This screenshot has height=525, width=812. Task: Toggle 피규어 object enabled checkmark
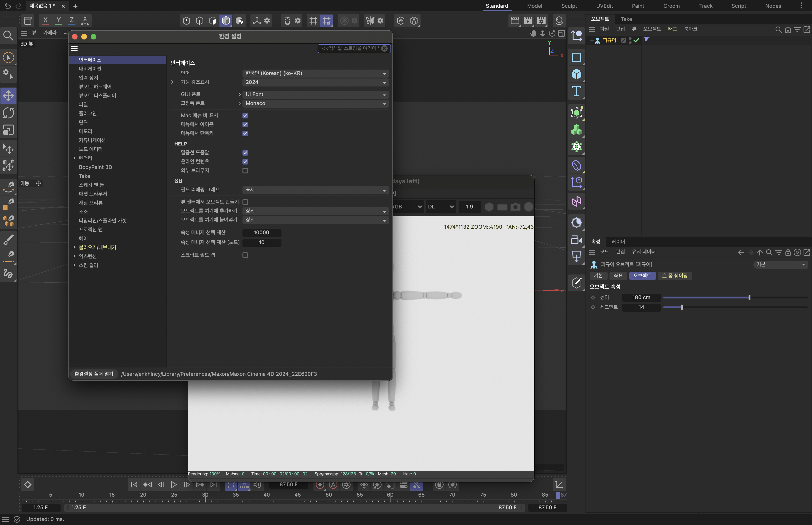point(636,40)
